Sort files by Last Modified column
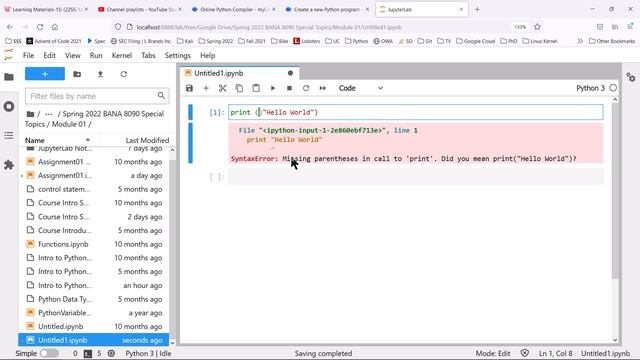 tap(147, 140)
